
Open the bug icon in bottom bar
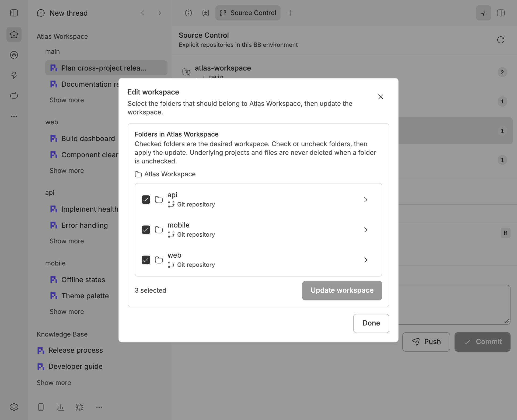[80, 407]
